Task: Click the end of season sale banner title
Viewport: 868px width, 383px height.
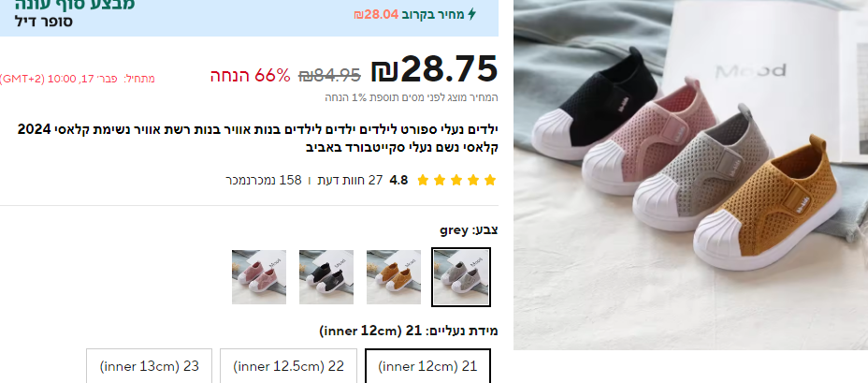Action: 75,5
